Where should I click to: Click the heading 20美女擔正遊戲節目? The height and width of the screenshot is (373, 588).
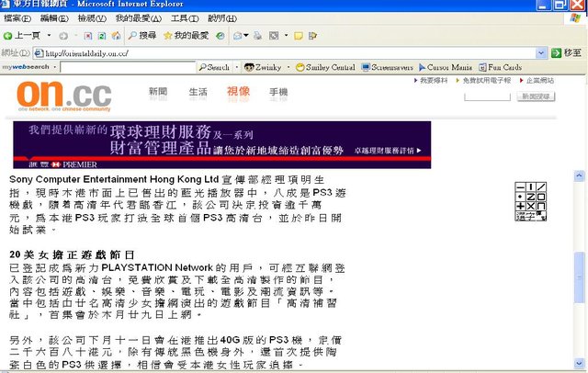tap(72, 254)
